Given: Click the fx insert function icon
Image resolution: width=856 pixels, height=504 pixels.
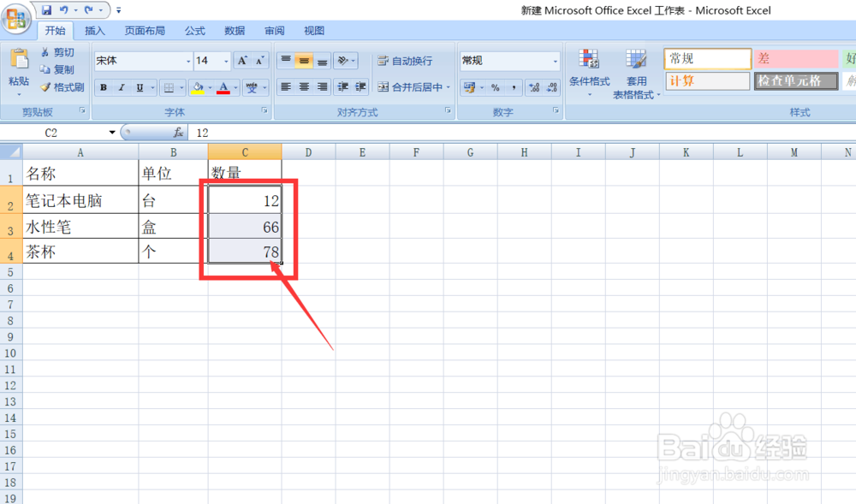Looking at the screenshot, I should point(178,133).
